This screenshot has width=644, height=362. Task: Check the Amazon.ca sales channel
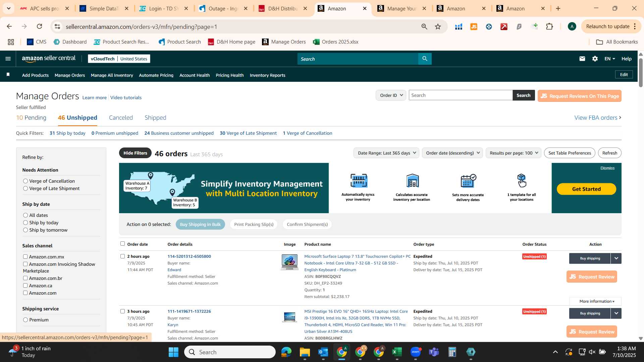pos(25,286)
